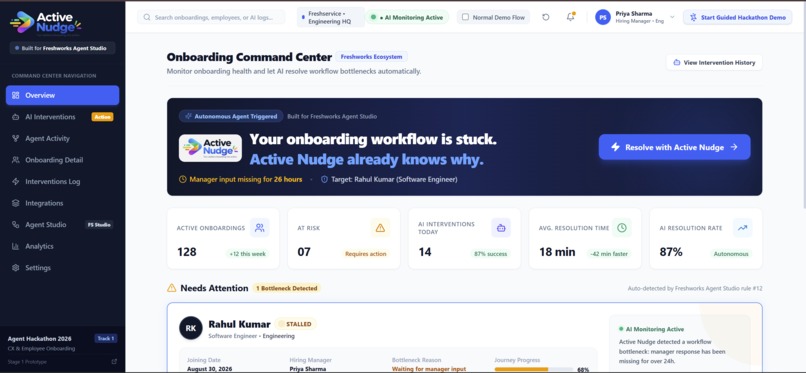The height and width of the screenshot is (373, 806).
Task: Click the At Risk warning triangle icon
Action: coord(380,228)
